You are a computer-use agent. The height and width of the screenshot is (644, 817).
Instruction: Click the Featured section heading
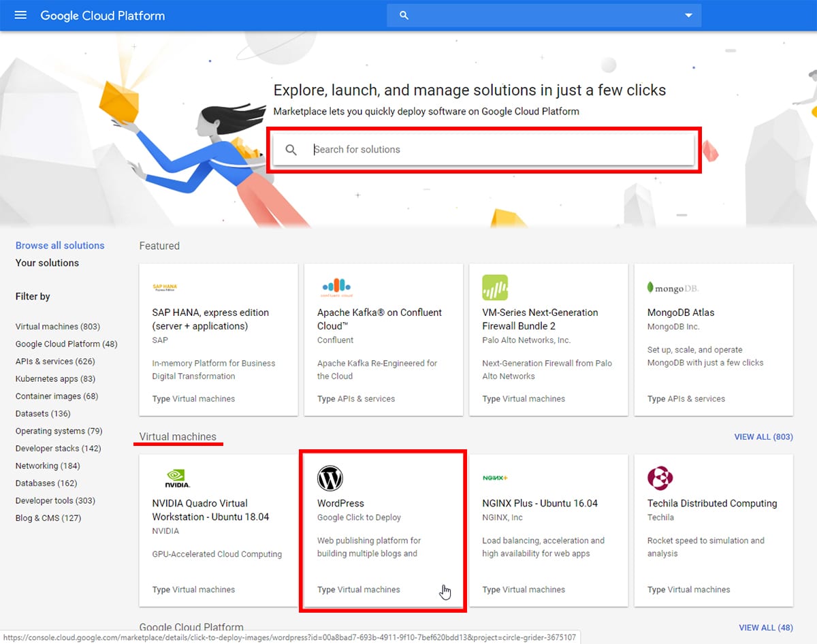(x=159, y=246)
